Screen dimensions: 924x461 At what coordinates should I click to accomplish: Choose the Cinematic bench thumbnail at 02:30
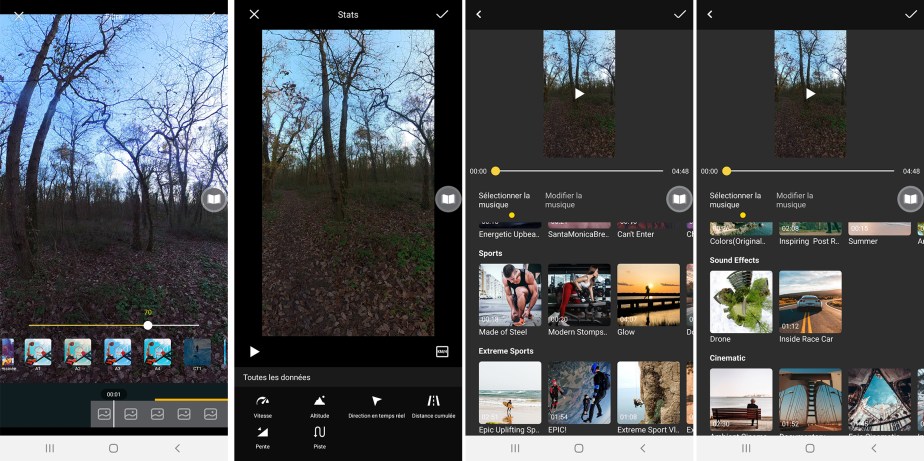741,400
